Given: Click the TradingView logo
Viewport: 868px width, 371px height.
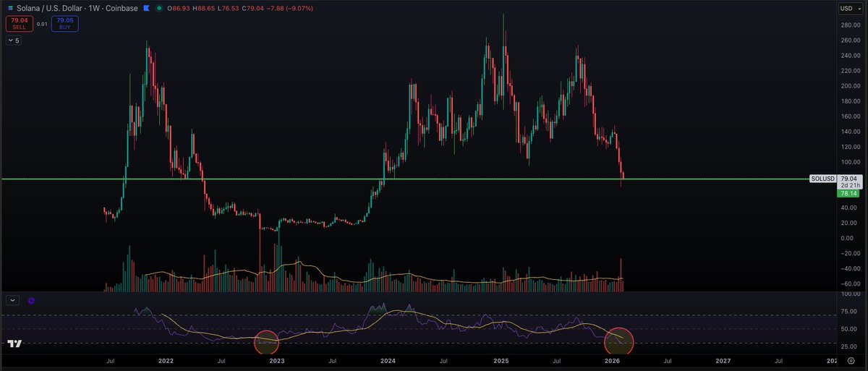Looking at the screenshot, I should tap(15, 344).
